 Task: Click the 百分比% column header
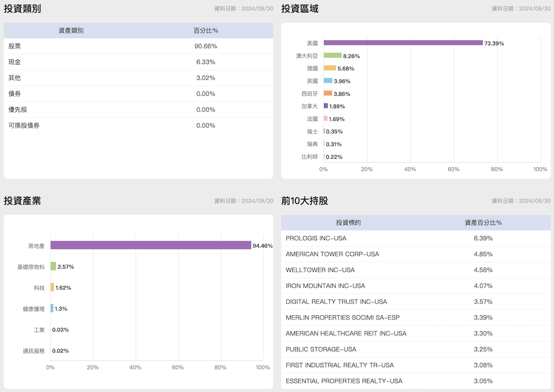pos(206,30)
